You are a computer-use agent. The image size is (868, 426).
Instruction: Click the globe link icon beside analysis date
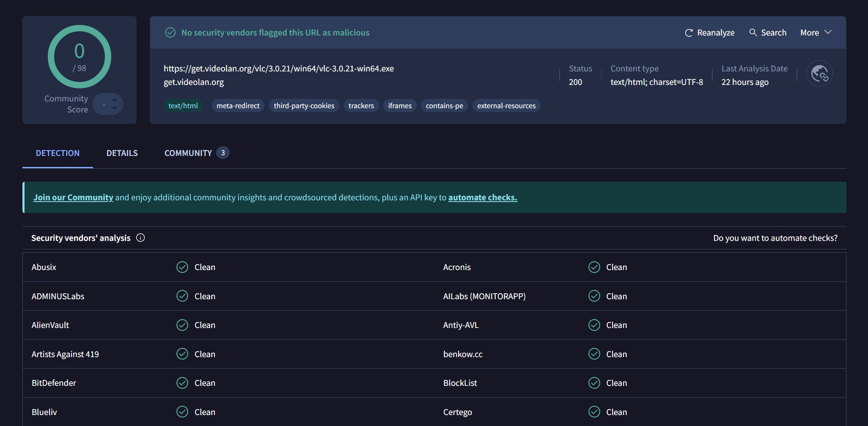(x=819, y=74)
